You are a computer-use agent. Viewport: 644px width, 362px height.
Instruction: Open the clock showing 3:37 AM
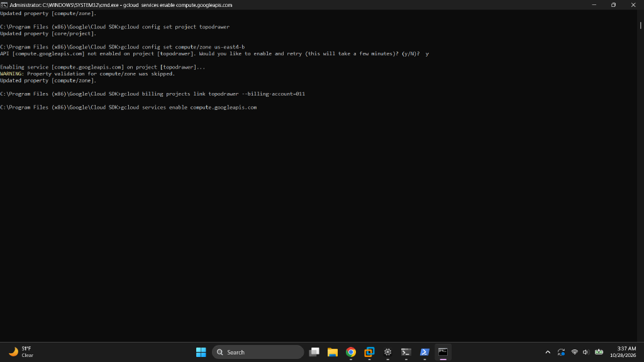[x=623, y=352]
